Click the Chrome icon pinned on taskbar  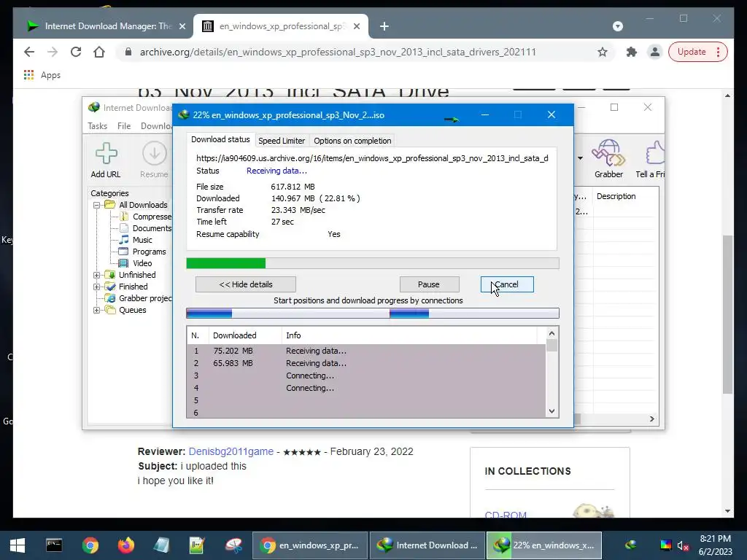90,545
